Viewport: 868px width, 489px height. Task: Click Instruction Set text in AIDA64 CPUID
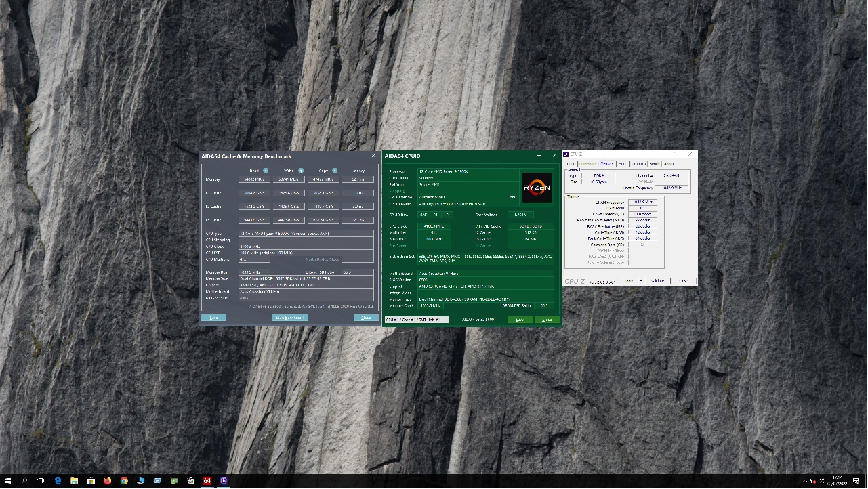click(x=486, y=259)
